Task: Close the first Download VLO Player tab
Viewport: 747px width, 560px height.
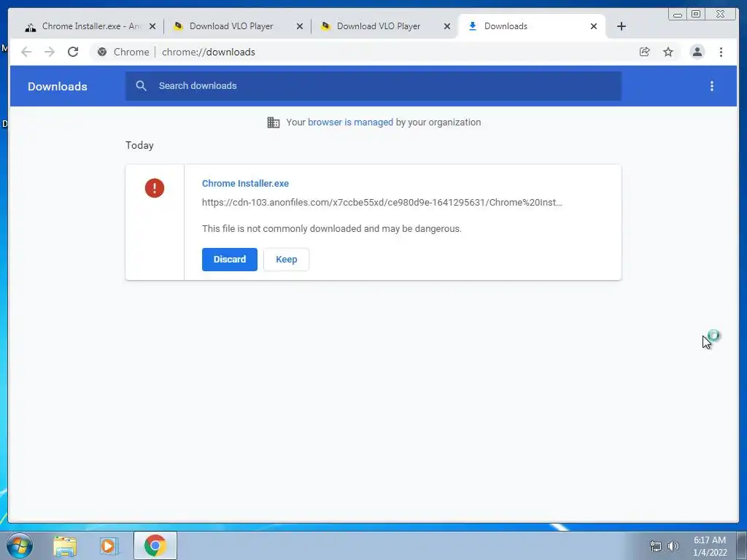Action: click(x=300, y=26)
